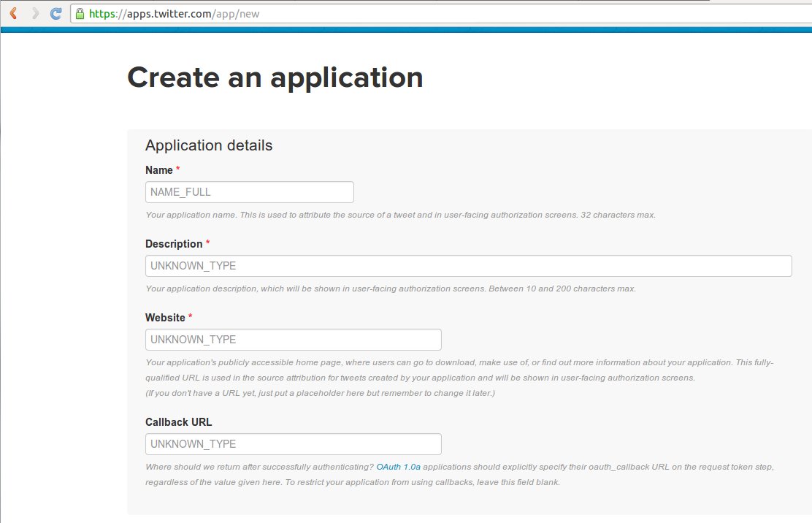Click the '32 characters max' help text
The image size is (812, 523).
click(618, 215)
